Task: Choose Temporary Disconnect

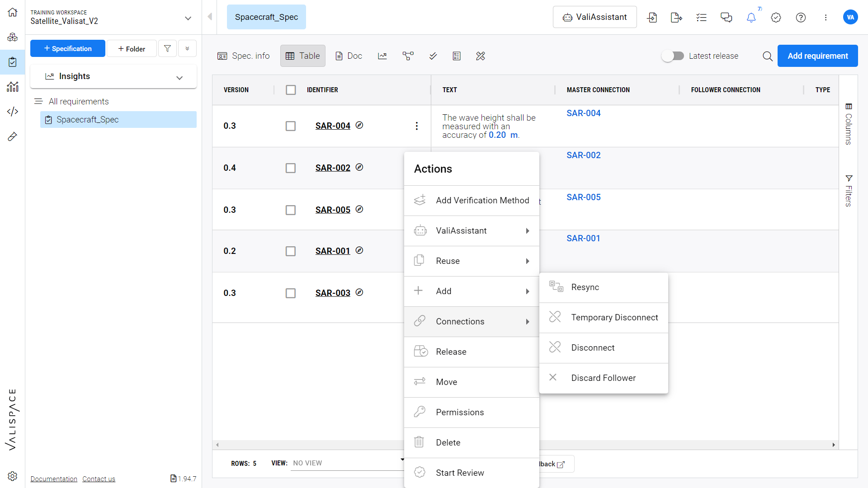Action: pos(604,318)
